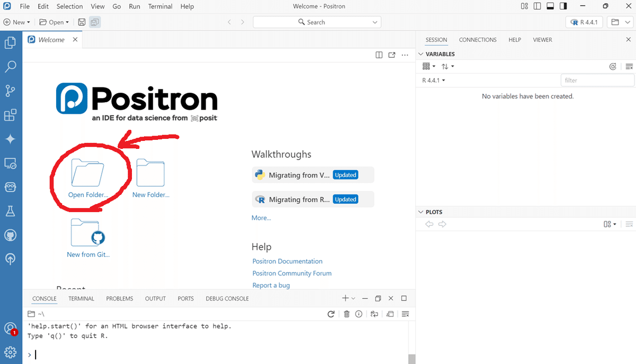Open the Terminal menu

160,6
